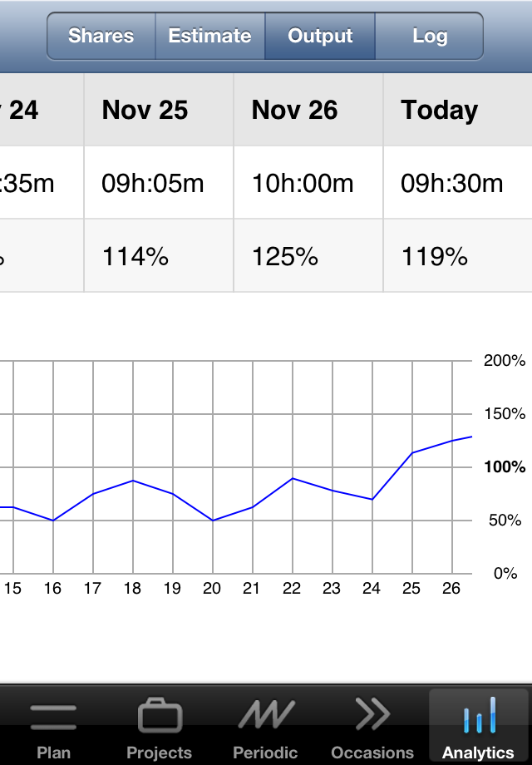Screen dimensions: 532x765
Task: Select the Output segment
Action: pyautogui.click(x=320, y=36)
